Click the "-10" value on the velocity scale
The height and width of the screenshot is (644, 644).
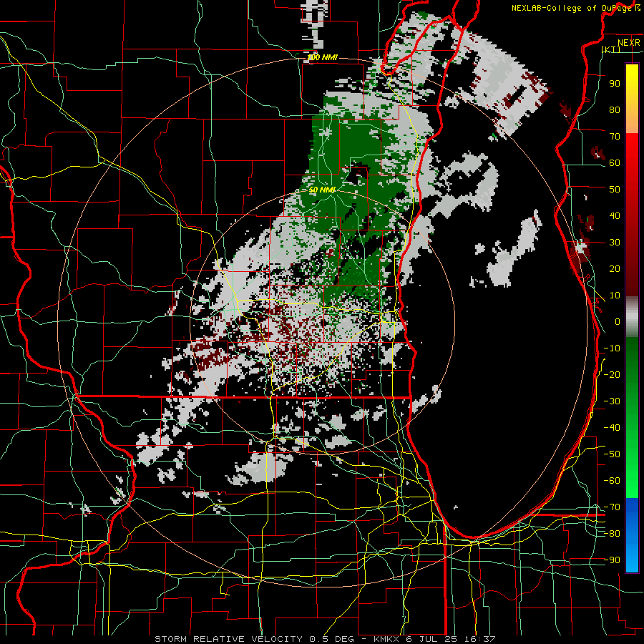click(612, 348)
